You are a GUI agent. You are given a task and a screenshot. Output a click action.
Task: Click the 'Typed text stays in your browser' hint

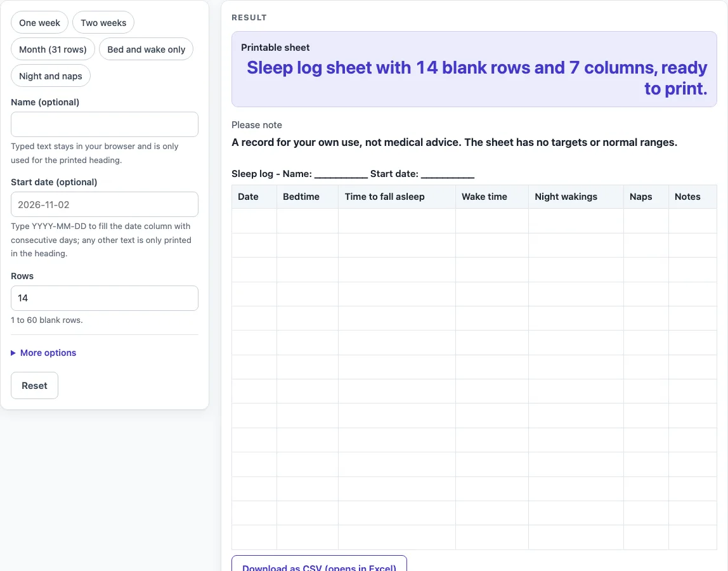94,153
